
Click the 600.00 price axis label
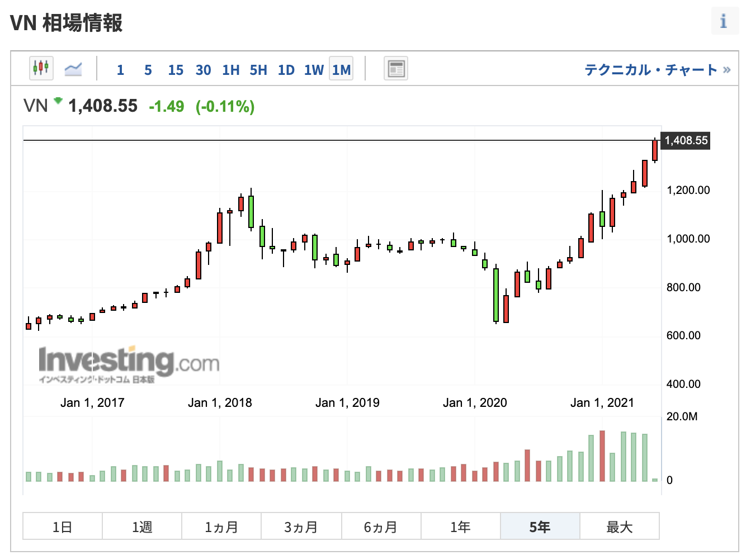(x=683, y=335)
